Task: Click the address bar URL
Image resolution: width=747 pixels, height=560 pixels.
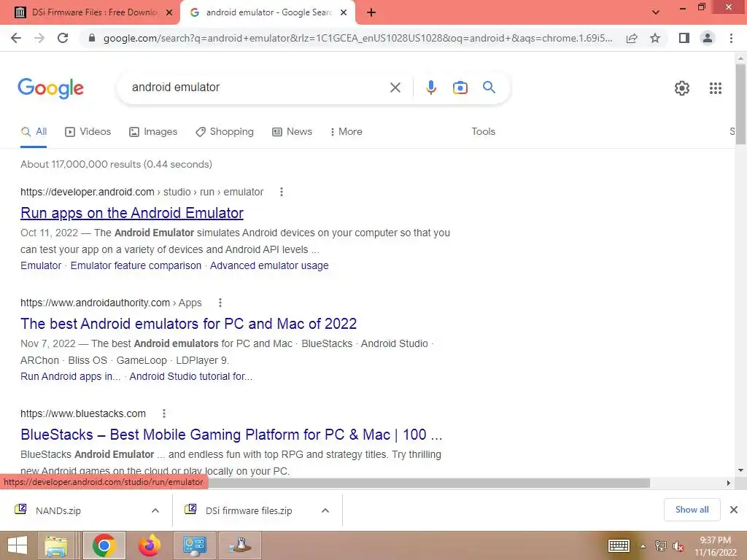Action: pyautogui.click(x=357, y=38)
